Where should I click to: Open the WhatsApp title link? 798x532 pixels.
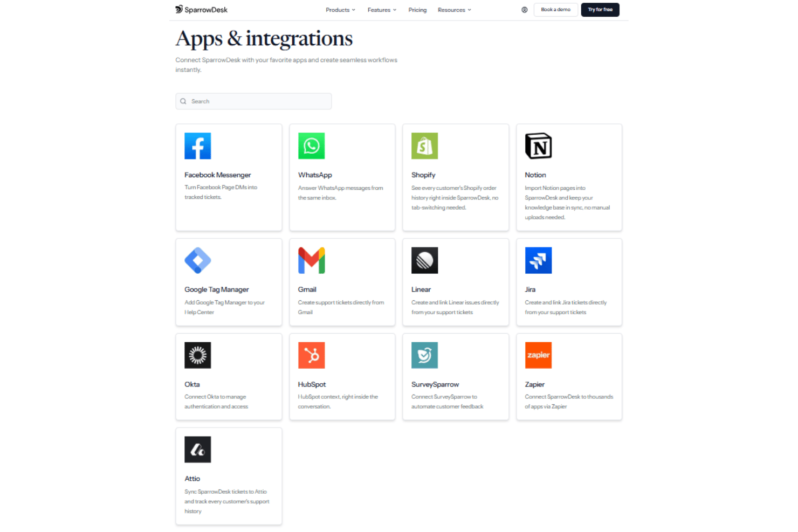pyautogui.click(x=315, y=175)
